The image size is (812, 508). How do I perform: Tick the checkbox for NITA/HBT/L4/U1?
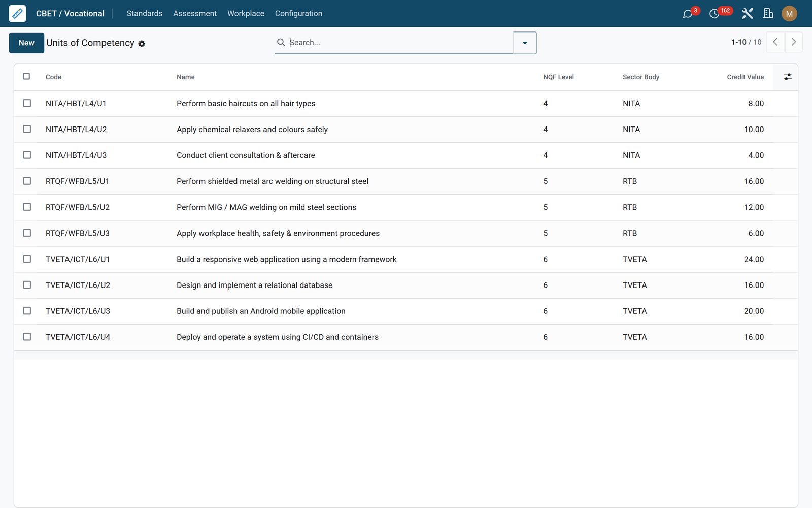tap(27, 103)
